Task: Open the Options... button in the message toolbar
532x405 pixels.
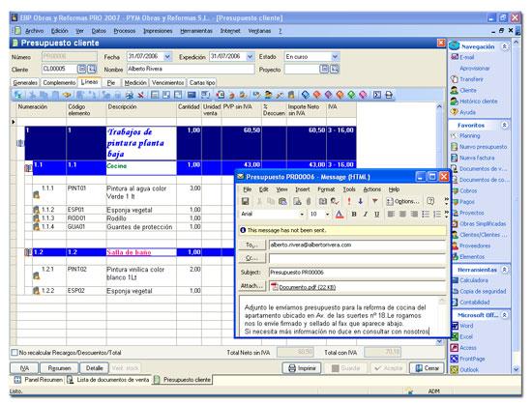Action: click(x=403, y=201)
